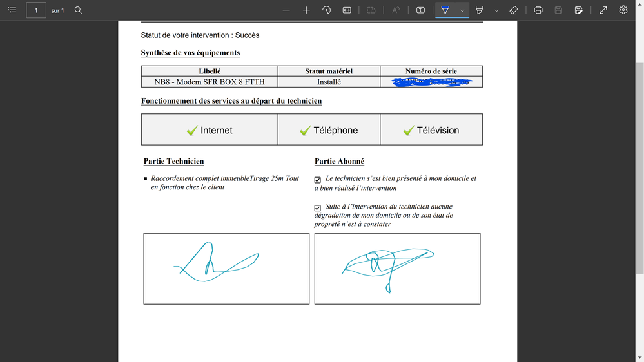Toggle fit to width view

click(347, 10)
